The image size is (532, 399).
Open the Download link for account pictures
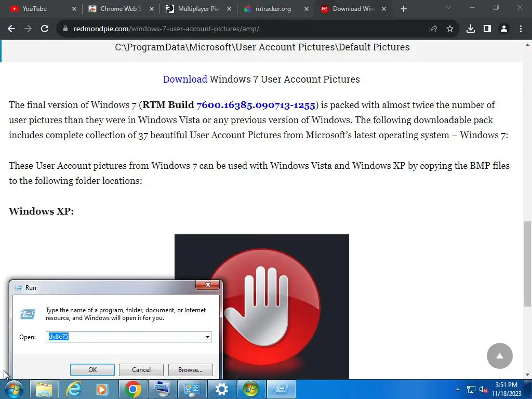tap(185, 79)
